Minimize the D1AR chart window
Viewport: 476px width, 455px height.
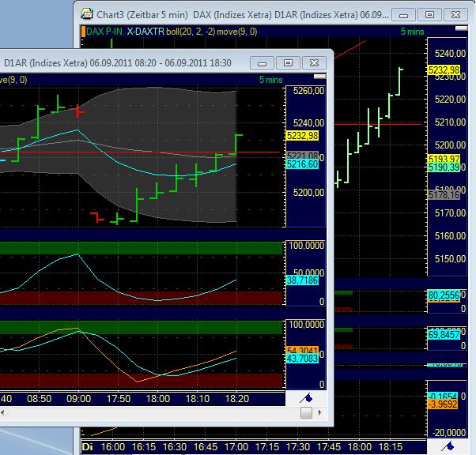pos(262,63)
